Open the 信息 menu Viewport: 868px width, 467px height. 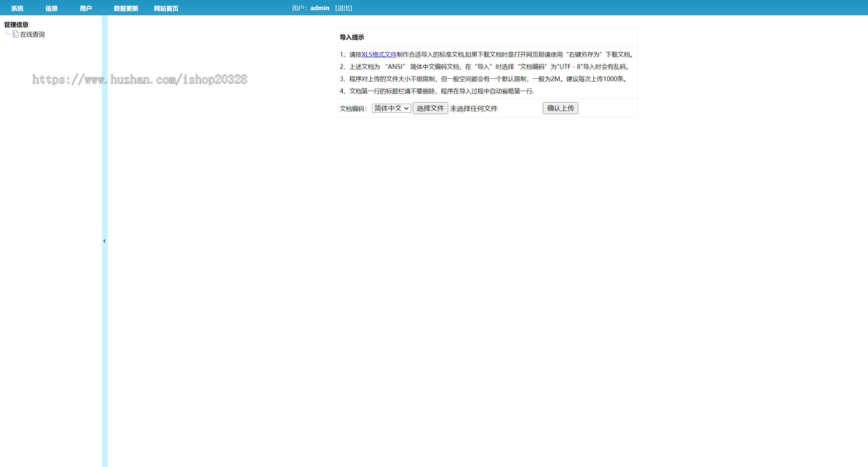(51, 9)
